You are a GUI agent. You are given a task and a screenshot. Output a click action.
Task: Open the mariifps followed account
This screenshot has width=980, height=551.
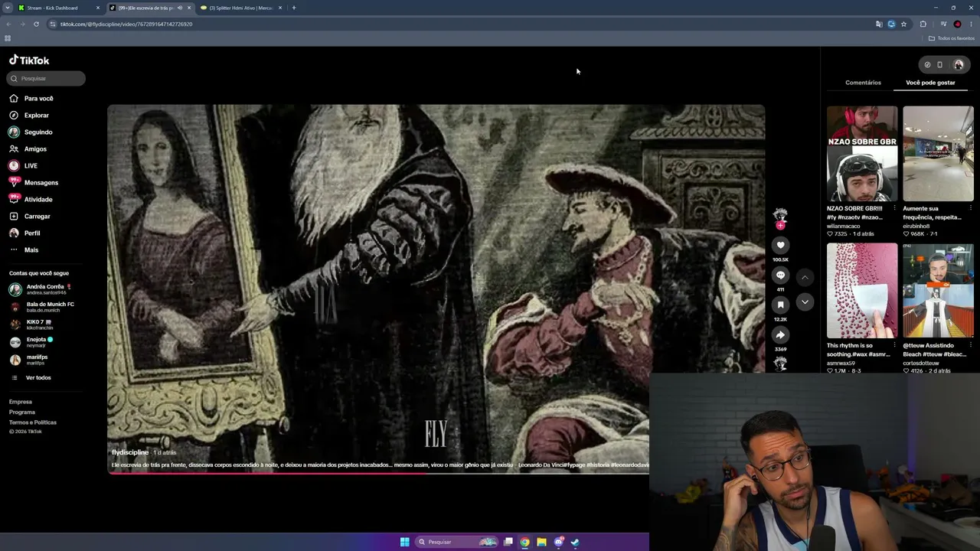click(x=28, y=360)
